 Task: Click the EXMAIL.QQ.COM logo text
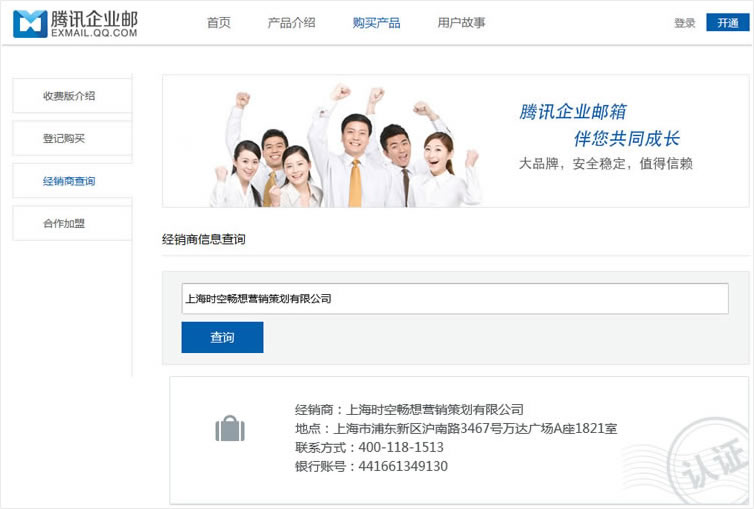94,33
